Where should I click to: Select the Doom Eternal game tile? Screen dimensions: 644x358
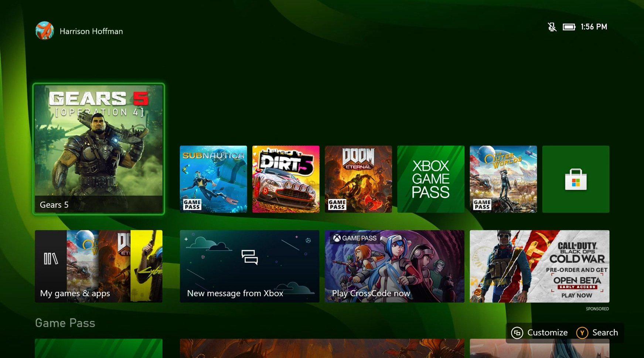click(358, 179)
